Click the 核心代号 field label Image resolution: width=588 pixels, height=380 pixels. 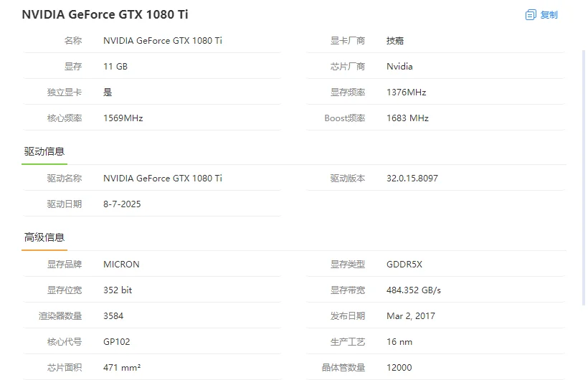pos(64,342)
